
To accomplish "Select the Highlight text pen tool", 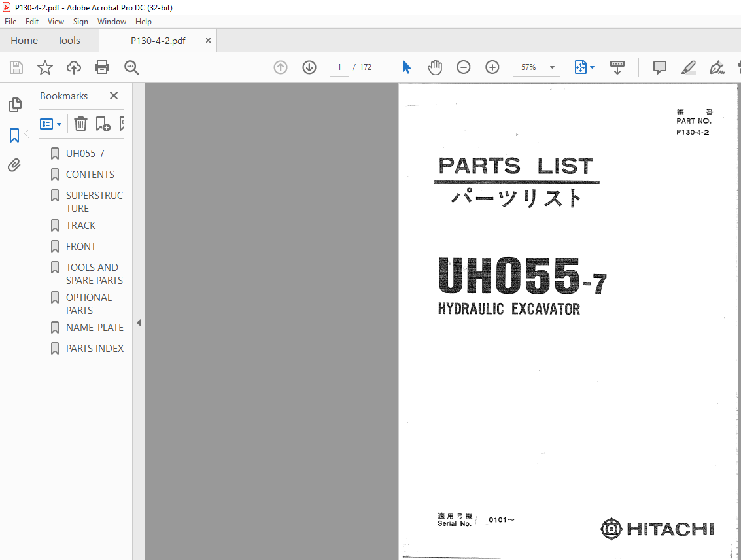I will pos(689,67).
